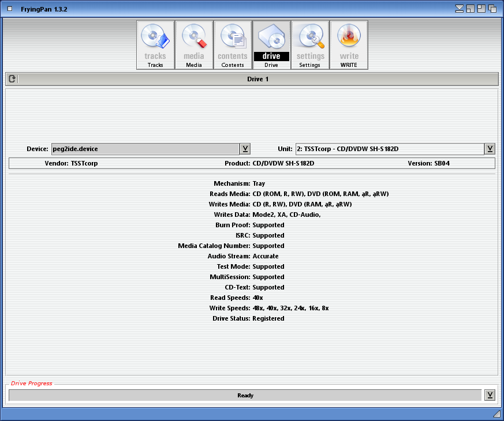Open the Media page icon
This screenshot has width=504, height=421.
(x=194, y=45)
